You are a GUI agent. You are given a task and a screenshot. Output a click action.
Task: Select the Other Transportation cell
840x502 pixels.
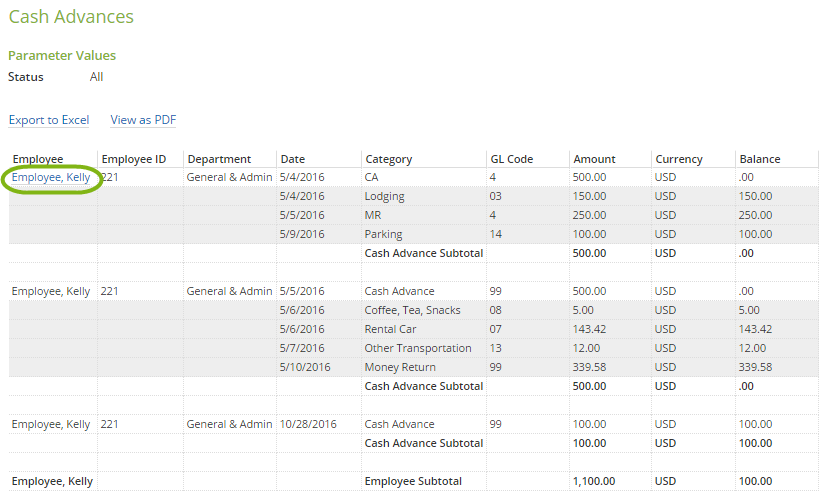tap(418, 348)
